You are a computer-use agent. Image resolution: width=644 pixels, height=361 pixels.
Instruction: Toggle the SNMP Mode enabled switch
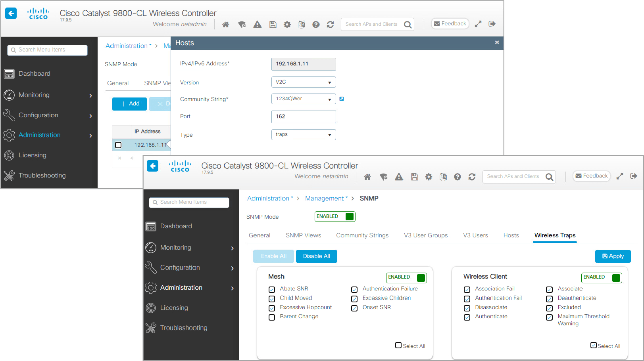tap(335, 216)
